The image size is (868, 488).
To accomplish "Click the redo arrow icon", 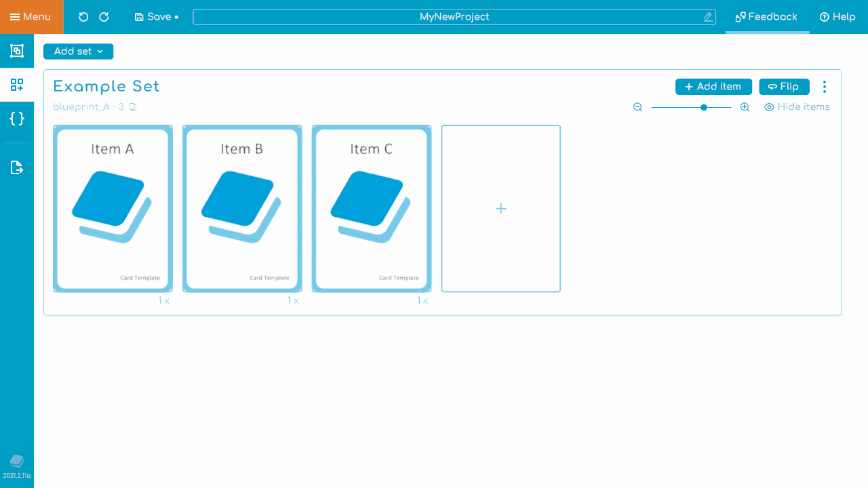I will [104, 17].
